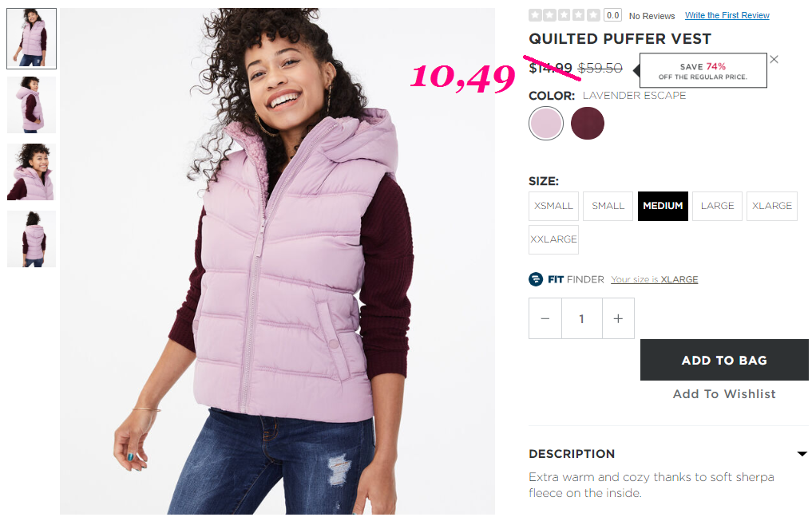Screen dimensions: 812x521
Task: Choose the XLARGE size option
Action: click(x=772, y=206)
